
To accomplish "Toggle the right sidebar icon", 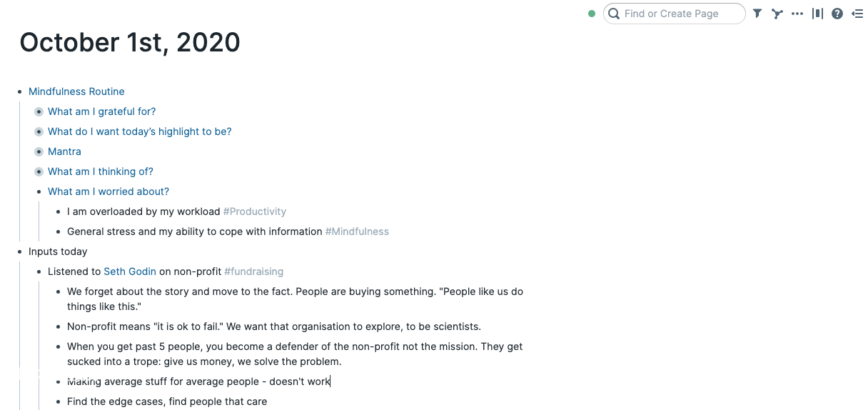I will [857, 14].
